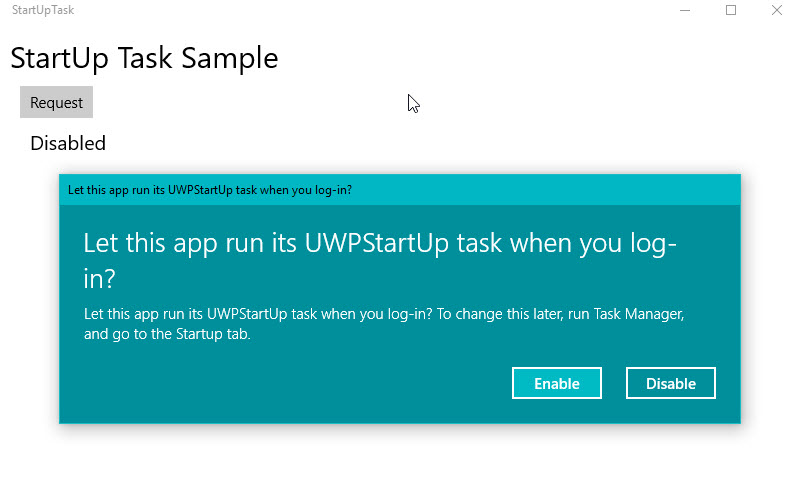Click the word StartUp in app heading
This screenshot has height=489, width=797.
point(56,58)
